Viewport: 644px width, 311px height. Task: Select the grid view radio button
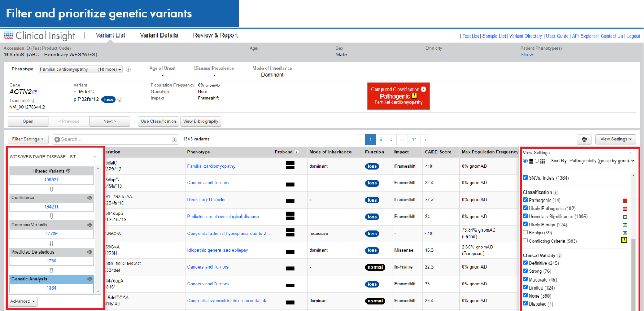[537, 161]
